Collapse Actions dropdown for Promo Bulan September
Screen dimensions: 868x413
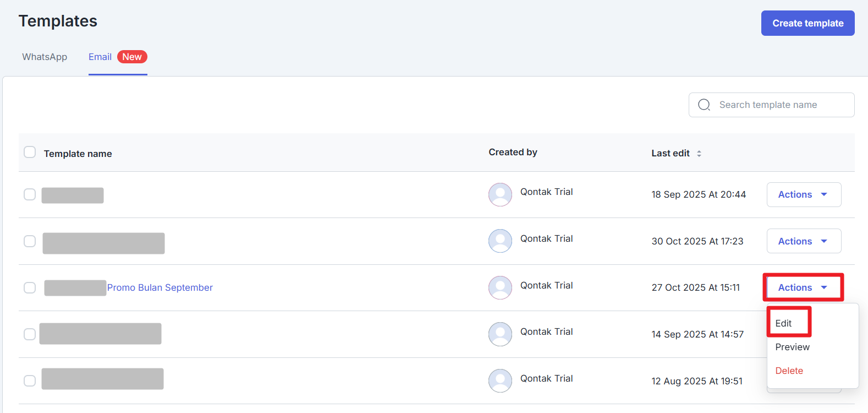click(803, 287)
